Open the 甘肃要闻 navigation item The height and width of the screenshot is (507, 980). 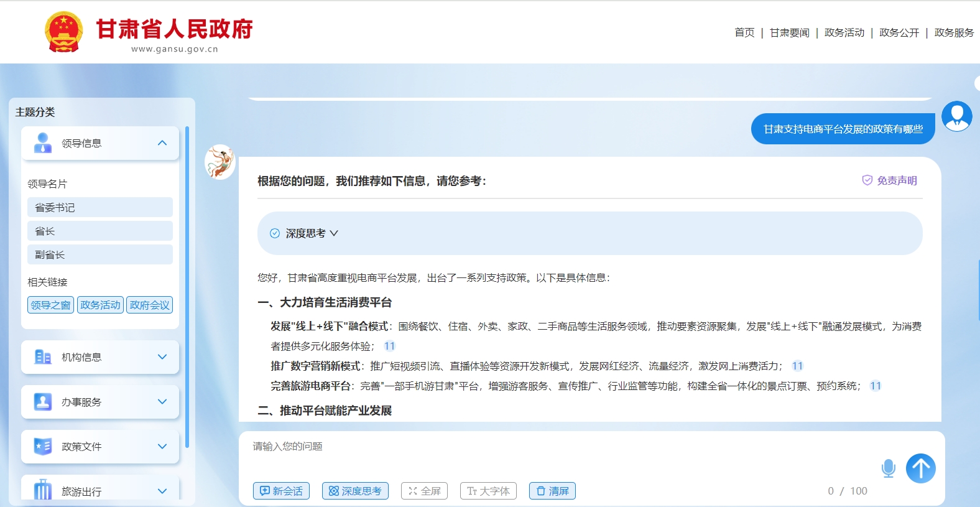tap(790, 32)
